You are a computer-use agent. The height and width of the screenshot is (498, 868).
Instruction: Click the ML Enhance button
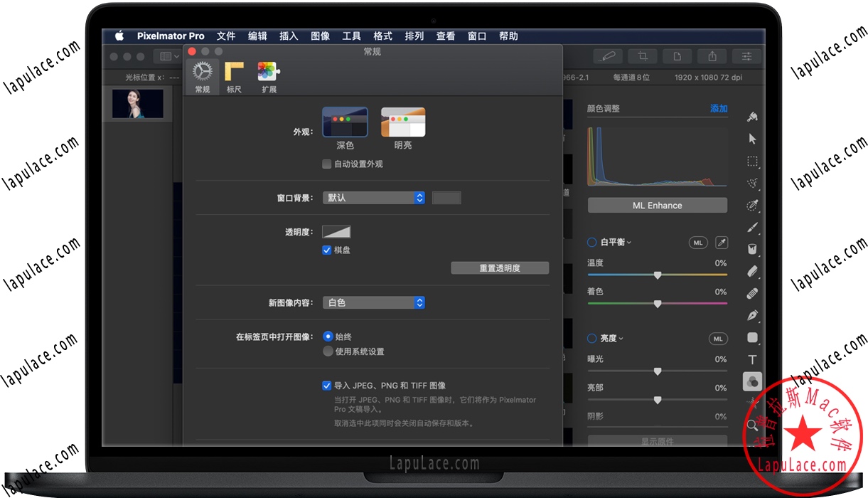657,206
